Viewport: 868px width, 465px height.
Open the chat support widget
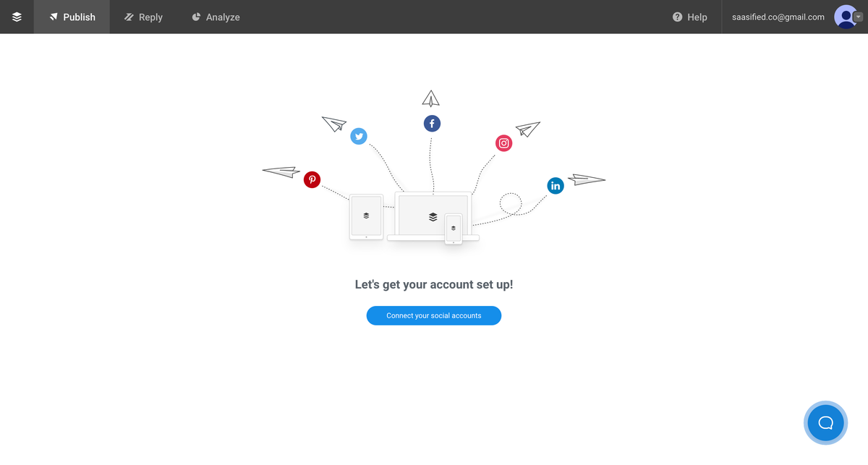click(x=825, y=422)
